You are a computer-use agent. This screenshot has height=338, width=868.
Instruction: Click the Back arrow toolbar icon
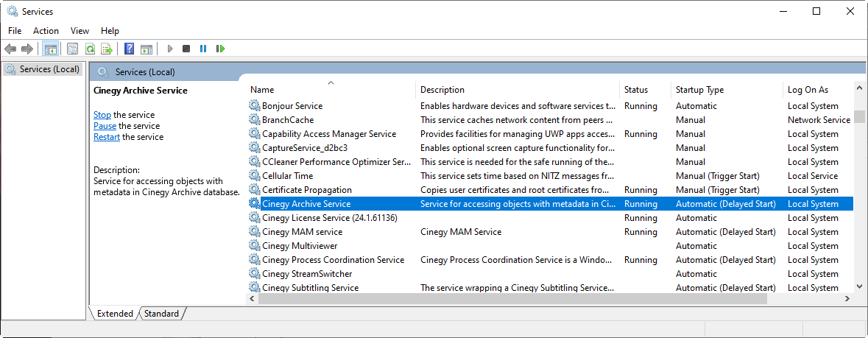click(10, 49)
